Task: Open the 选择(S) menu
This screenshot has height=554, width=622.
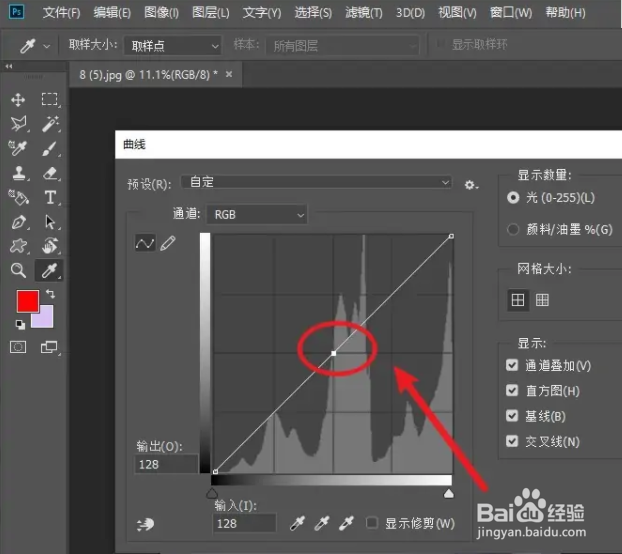Action: click(313, 13)
